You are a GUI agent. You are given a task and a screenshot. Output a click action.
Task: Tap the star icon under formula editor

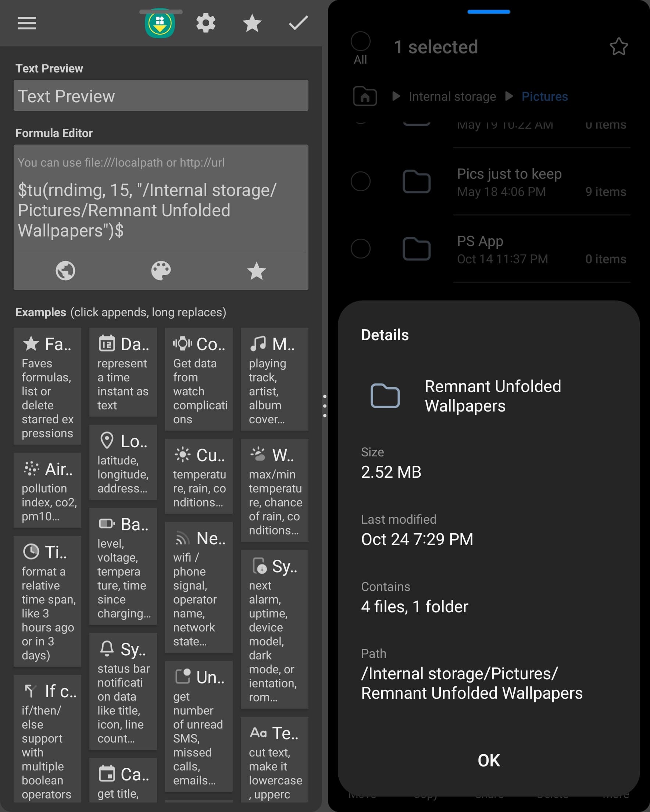click(257, 271)
